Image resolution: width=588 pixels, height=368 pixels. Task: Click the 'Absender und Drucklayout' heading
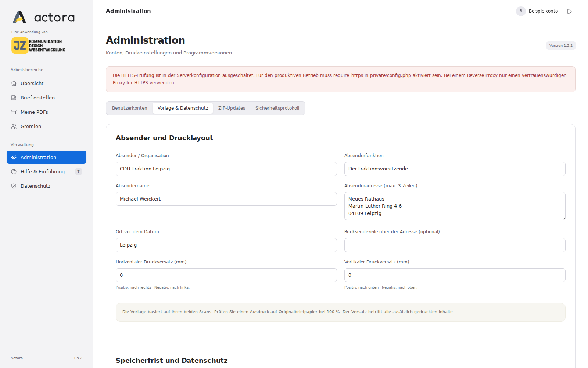[x=164, y=138]
